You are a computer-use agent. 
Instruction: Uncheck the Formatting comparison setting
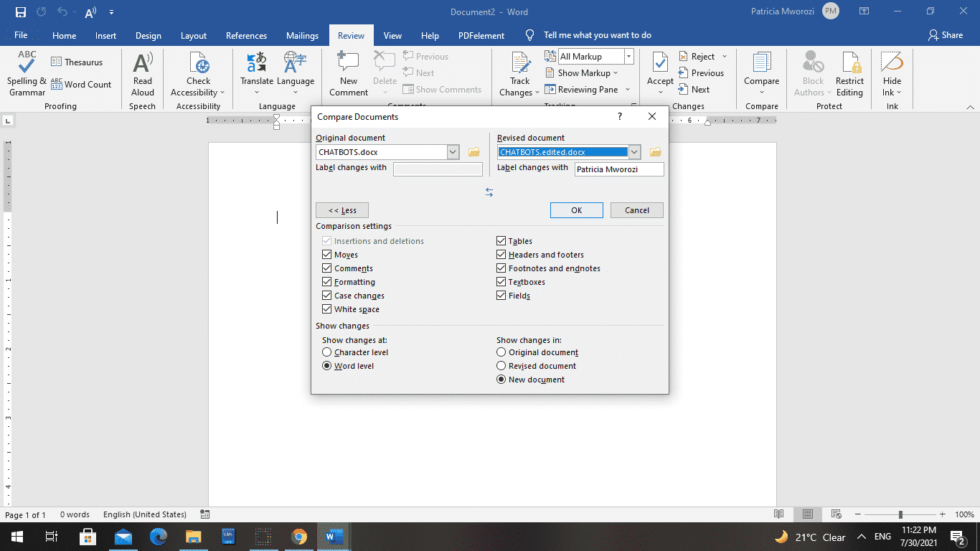tap(327, 281)
